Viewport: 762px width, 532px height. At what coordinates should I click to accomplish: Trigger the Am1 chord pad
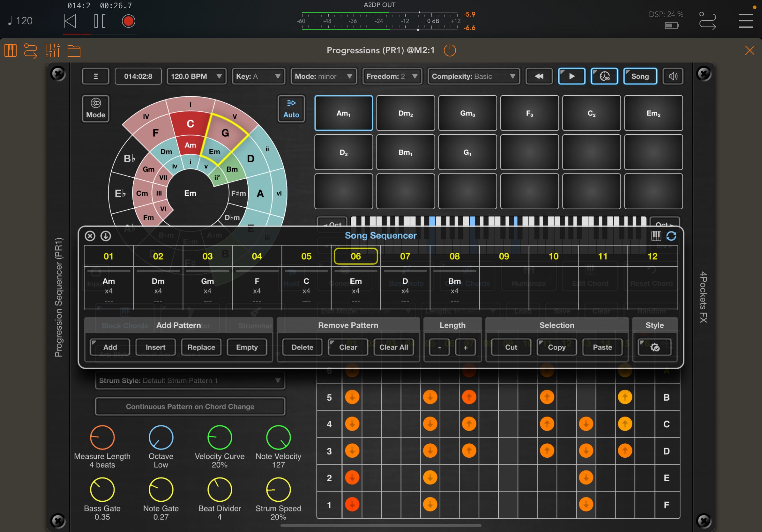(343, 113)
